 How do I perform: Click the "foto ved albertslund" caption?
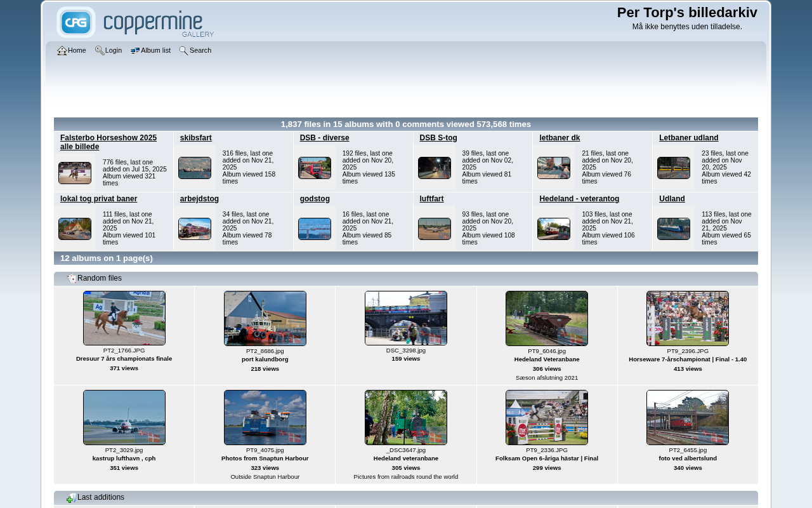pyautogui.click(x=688, y=458)
